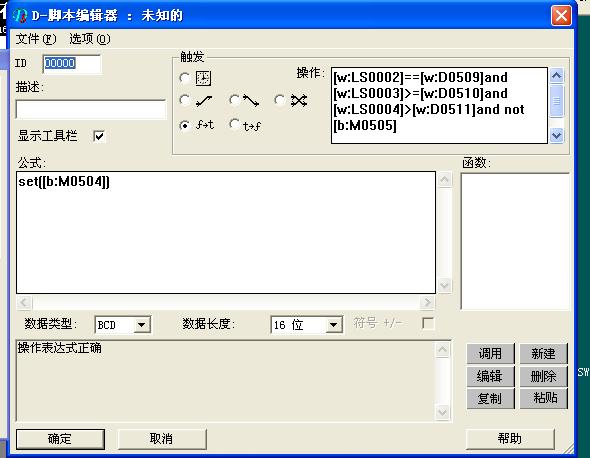Click the clock timer trigger icon

pos(203,78)
